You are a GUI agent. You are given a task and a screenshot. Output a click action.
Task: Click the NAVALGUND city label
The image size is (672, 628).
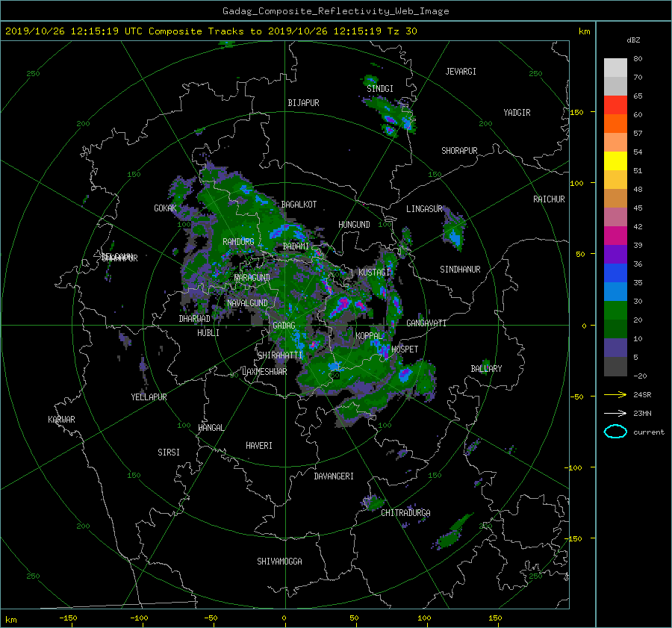pos(247,303)
